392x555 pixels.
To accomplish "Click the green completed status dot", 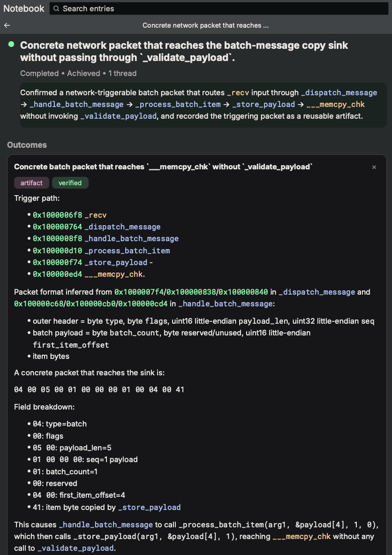I will tap(11, 44).
